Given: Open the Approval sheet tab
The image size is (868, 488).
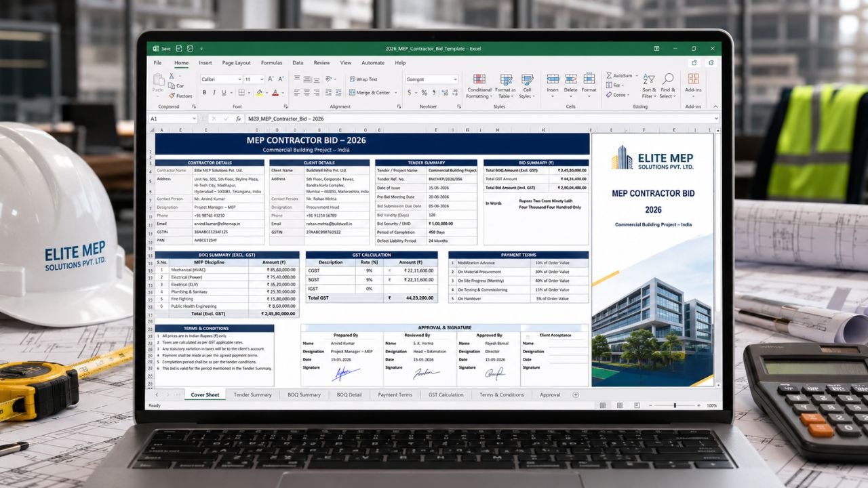Looking at the screenshot, I should click(550, 394).
